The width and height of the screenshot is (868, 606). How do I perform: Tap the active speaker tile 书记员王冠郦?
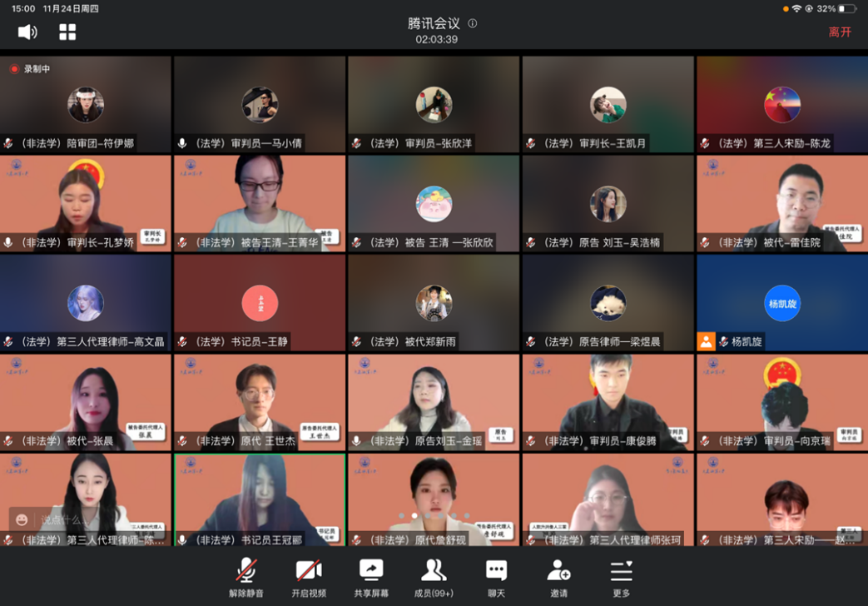pos(260,498)
